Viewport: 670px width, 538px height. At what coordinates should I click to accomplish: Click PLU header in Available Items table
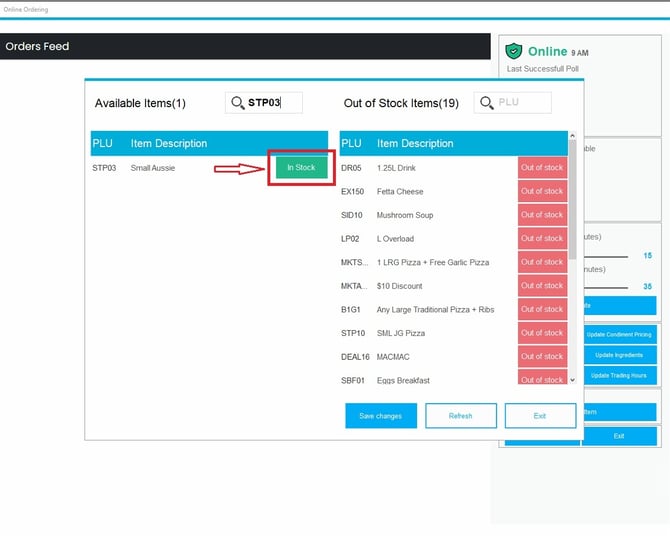[x=103, y=144]
